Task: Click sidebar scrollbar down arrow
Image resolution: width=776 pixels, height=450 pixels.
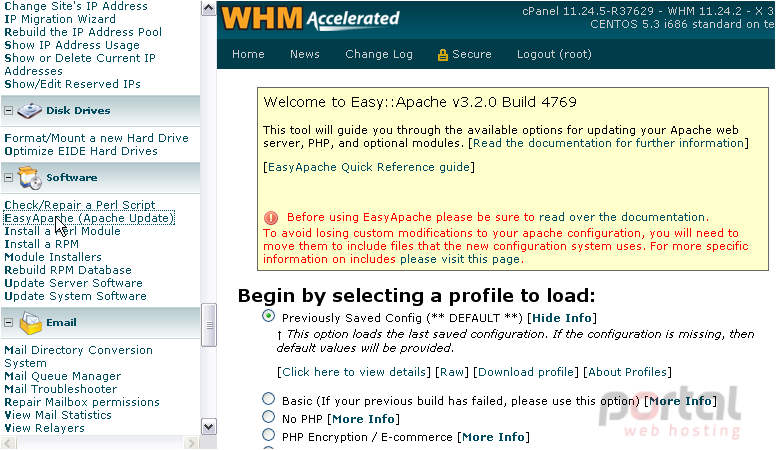Action: pos(208,426)
